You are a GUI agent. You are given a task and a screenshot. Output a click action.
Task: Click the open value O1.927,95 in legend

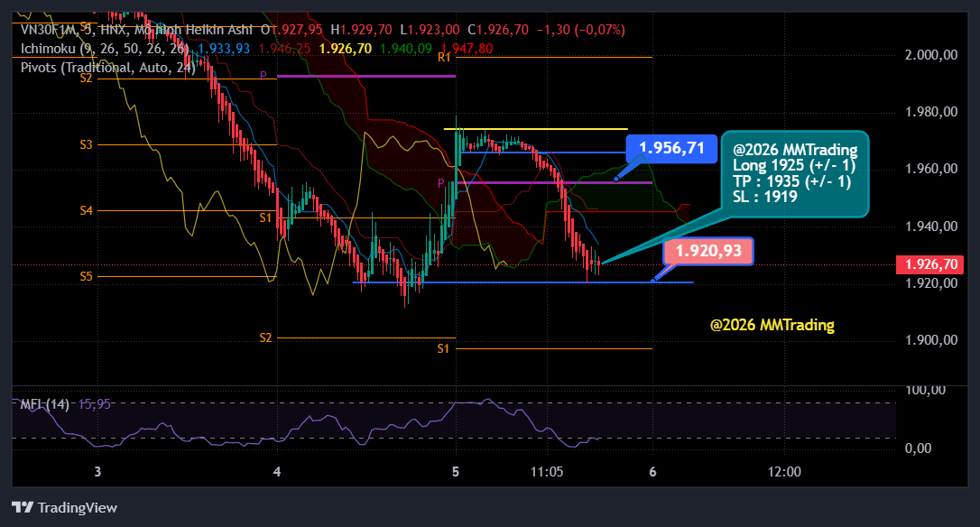[291, 30]
